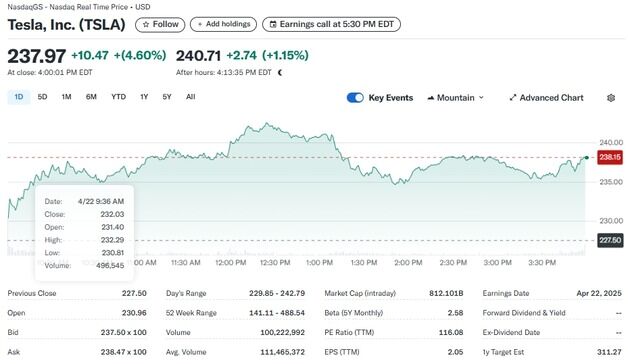Show the 1Y chart range
This screenshot has height=364, width=628.
[x=144, y=97]
